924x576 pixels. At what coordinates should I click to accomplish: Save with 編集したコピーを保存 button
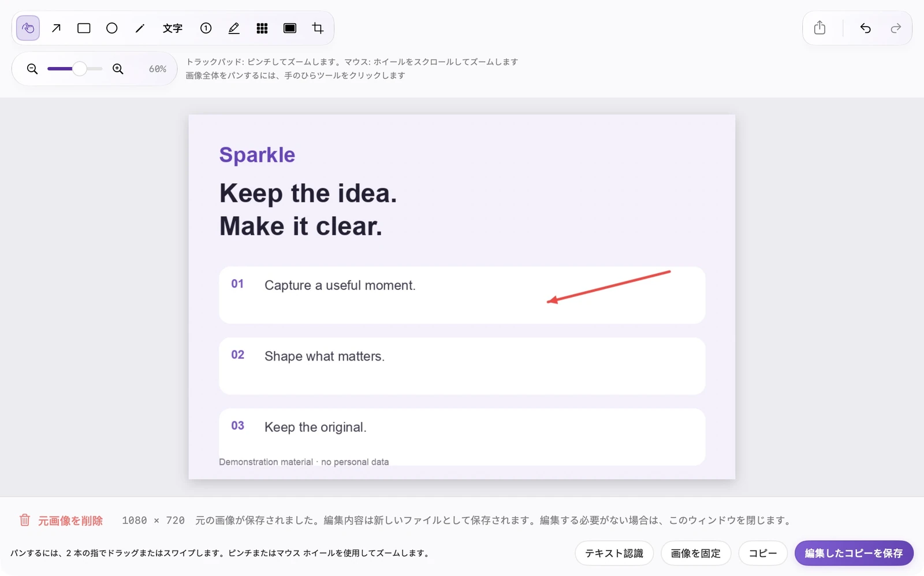click(854, 553)
